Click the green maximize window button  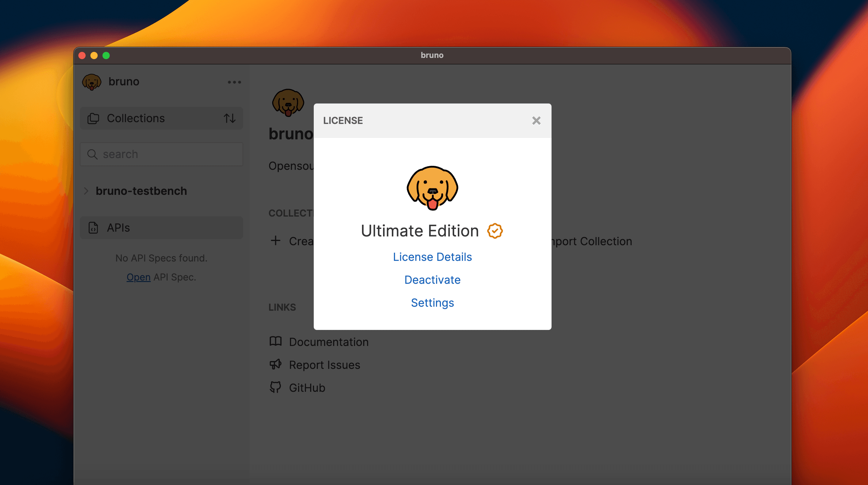106,55
